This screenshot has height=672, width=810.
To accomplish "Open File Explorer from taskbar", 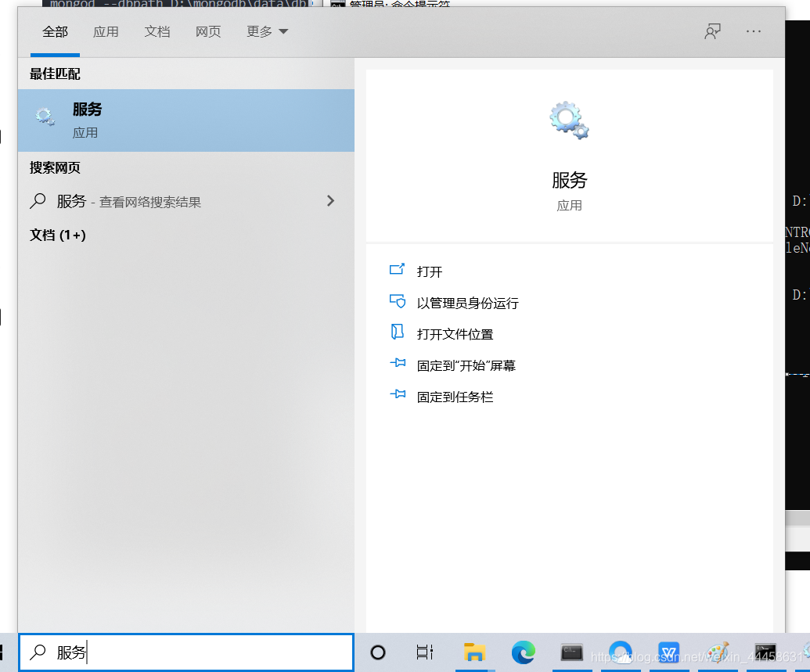I will (x=474, y=652).
